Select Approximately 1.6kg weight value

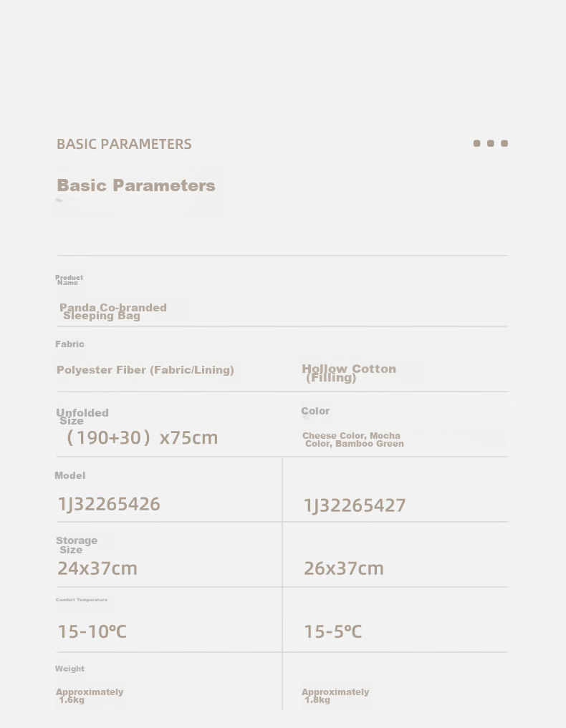click(x=90, y=696)
